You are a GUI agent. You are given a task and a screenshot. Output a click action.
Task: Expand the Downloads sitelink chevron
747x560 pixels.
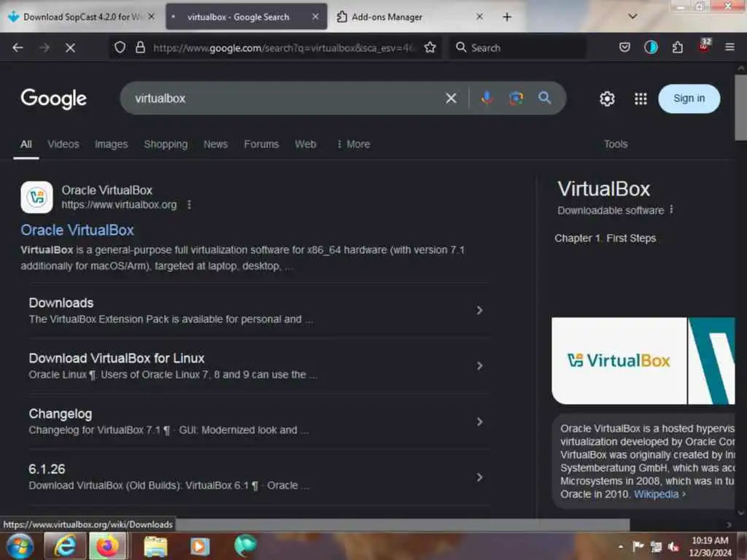tap(479, 311)
